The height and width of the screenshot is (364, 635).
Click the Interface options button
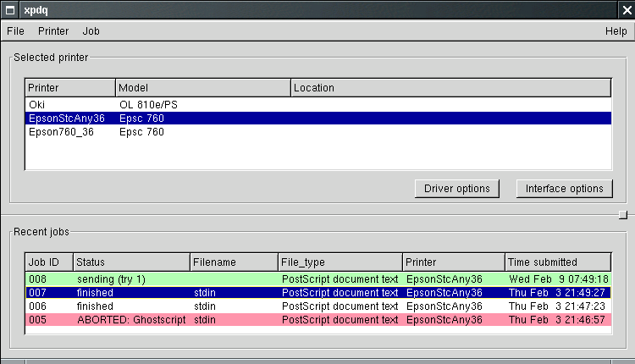coord(564,188)
